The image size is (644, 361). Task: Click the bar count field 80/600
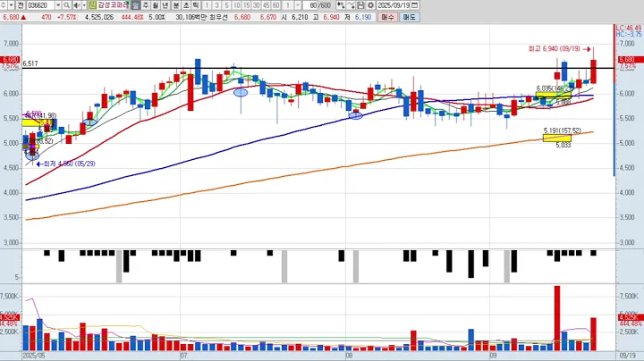318,5
